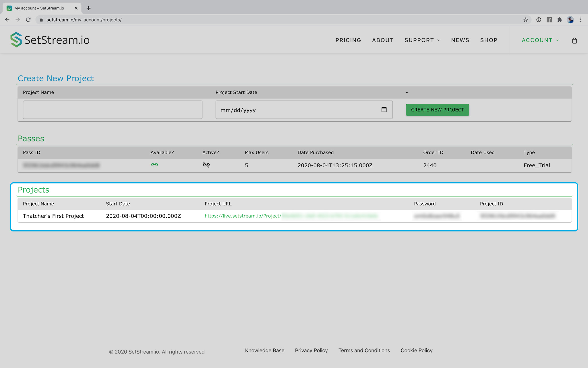Screen dimensions: 588x368
Task: Click the Active broken-link icon
Action: 206,165
